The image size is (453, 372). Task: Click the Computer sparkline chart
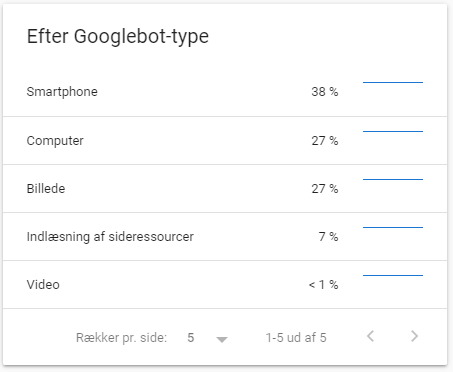(393, 131)
